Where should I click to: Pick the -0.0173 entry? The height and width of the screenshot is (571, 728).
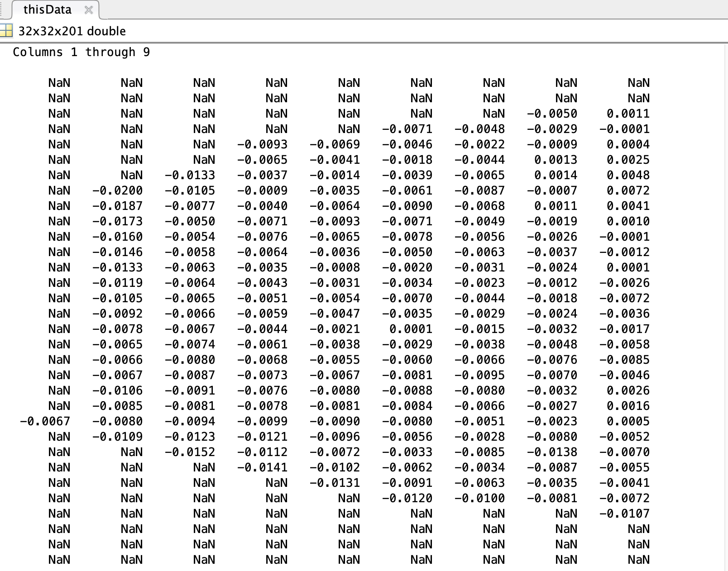pos(118,221)
